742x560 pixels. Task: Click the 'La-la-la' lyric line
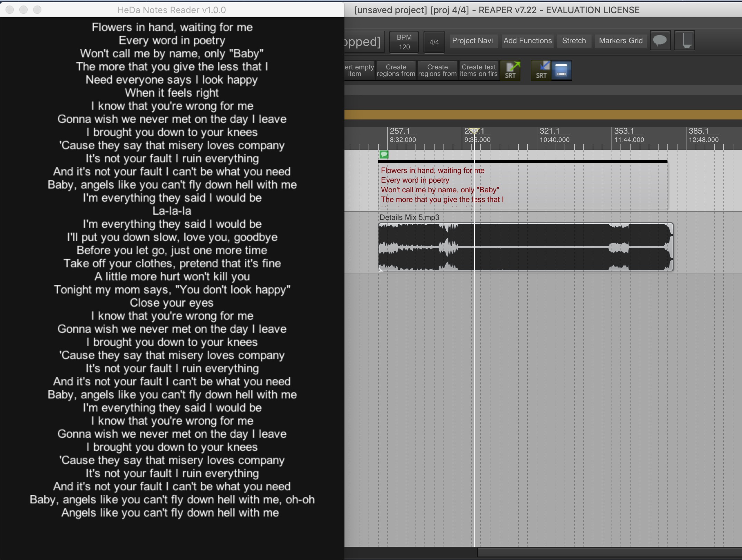point(172,211)
